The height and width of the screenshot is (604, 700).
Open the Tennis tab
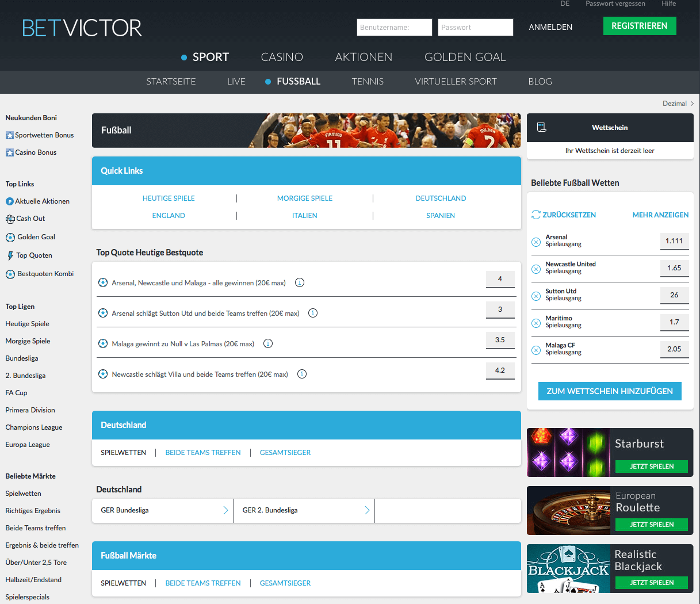368,82
